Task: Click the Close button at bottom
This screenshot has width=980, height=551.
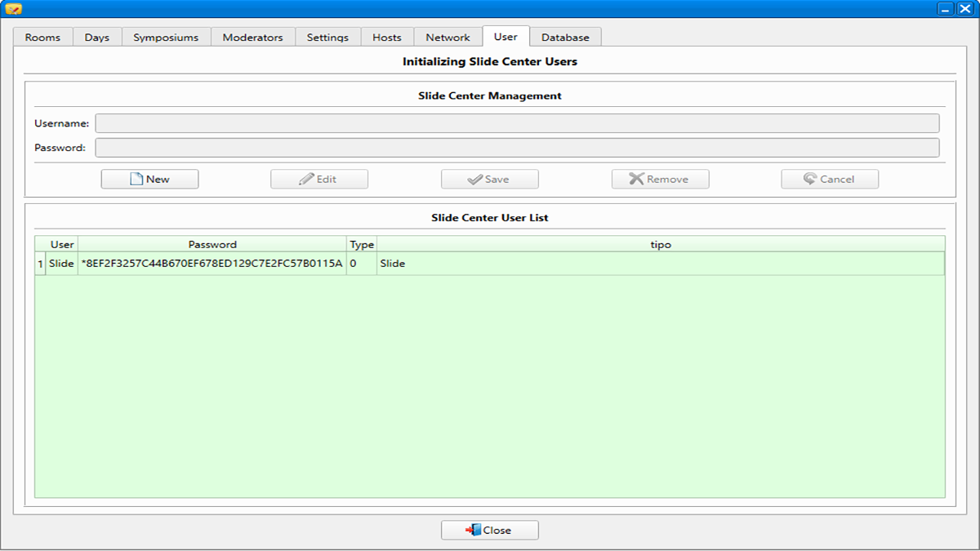Action: 490,530
